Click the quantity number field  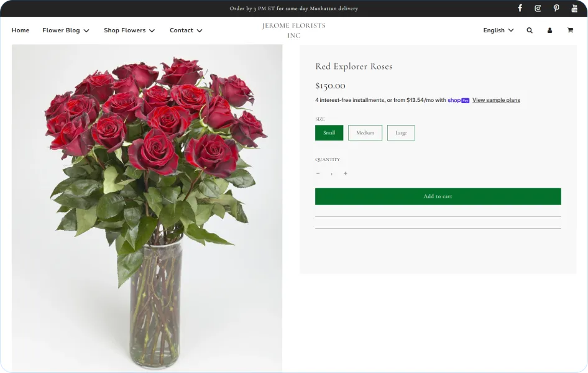pos(331,173)
